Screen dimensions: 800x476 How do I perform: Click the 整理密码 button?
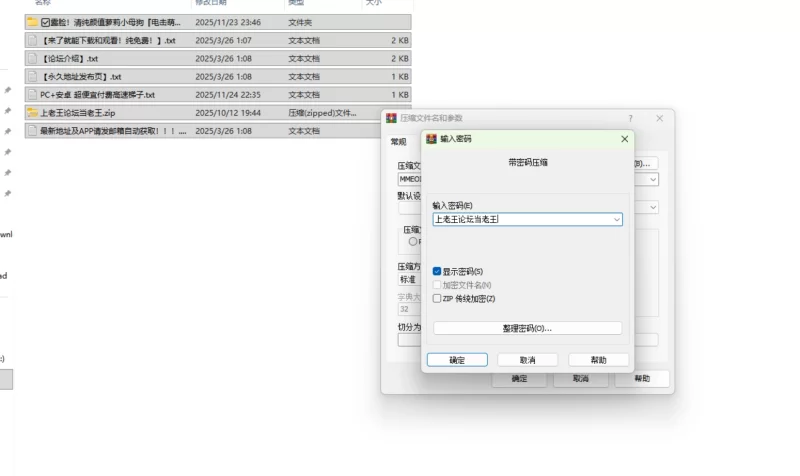coord(527,328)
